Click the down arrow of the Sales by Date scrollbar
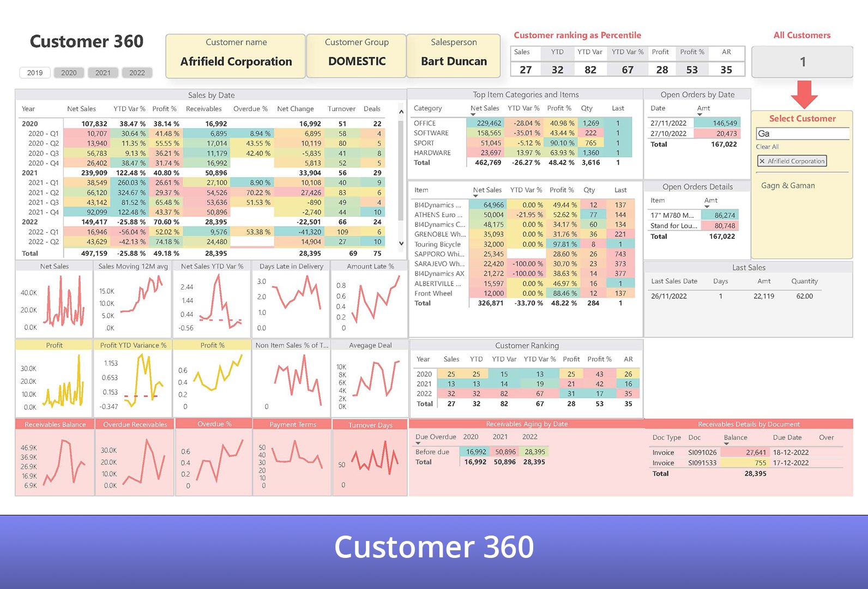 click(401, 244)
